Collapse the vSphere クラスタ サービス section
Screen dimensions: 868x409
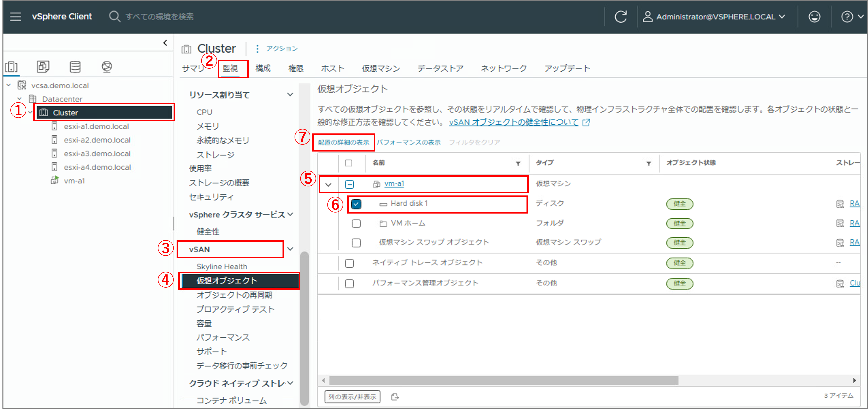click(x=290, y=214)
